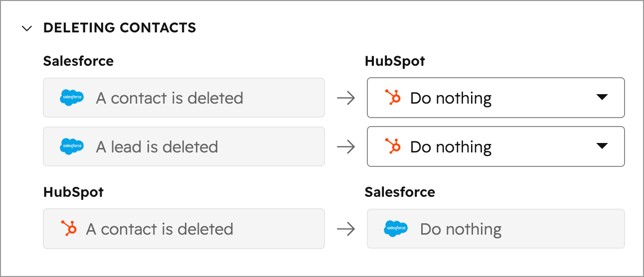Click caret arrow of lead row dropdown
This screenshot has height=277, width=644.
(x=602, y=146)
